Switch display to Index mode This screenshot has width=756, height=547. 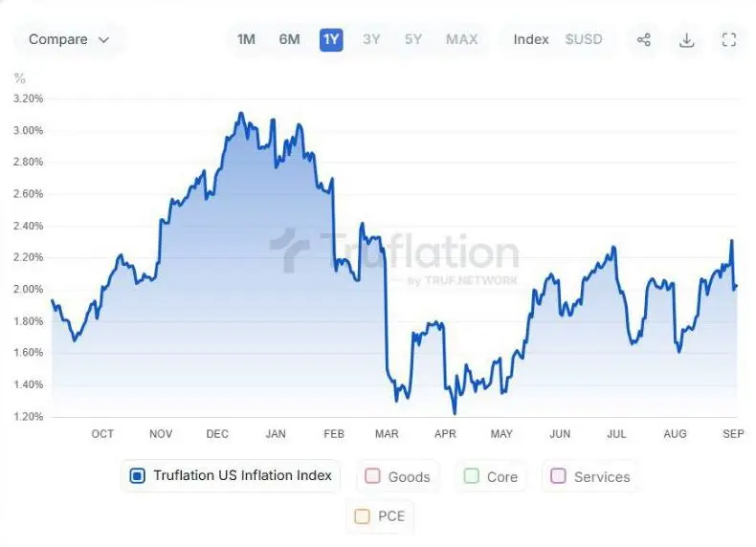(531, 39)
